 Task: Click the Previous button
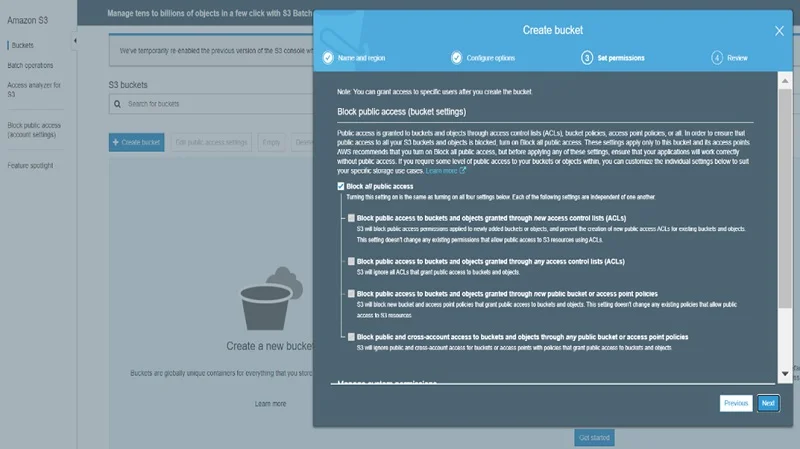[736, 403]
